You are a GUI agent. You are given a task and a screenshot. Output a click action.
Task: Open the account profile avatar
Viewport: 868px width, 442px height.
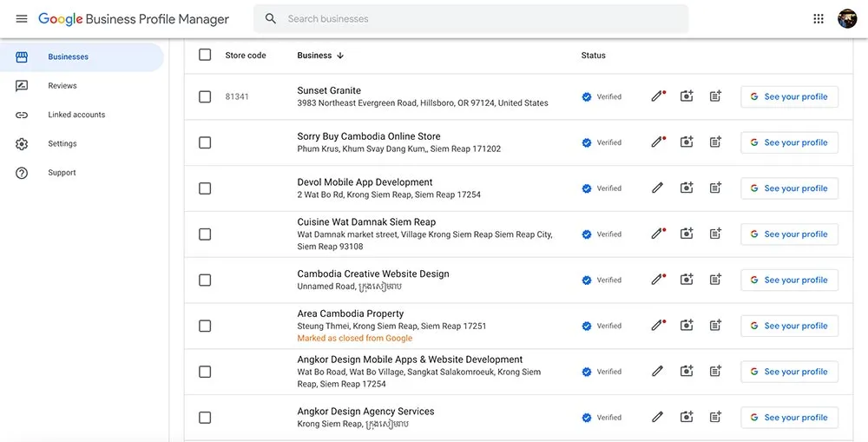(847, 19)
